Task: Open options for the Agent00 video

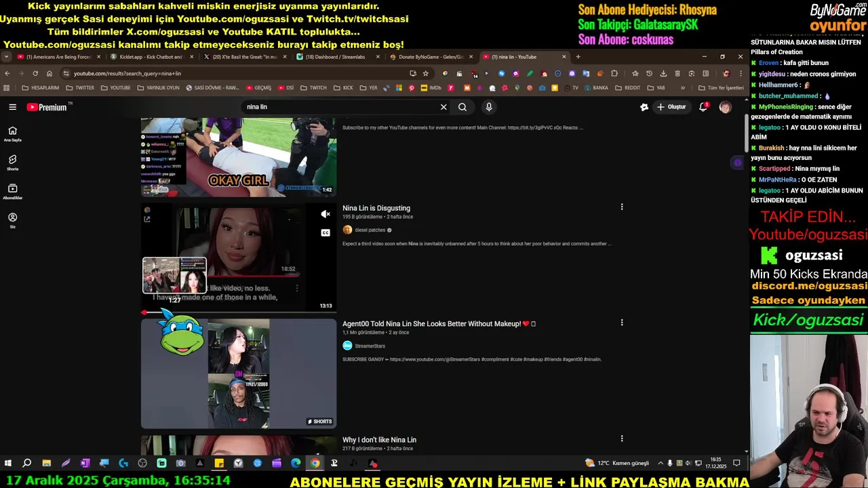Action: [x=622, y=323]
